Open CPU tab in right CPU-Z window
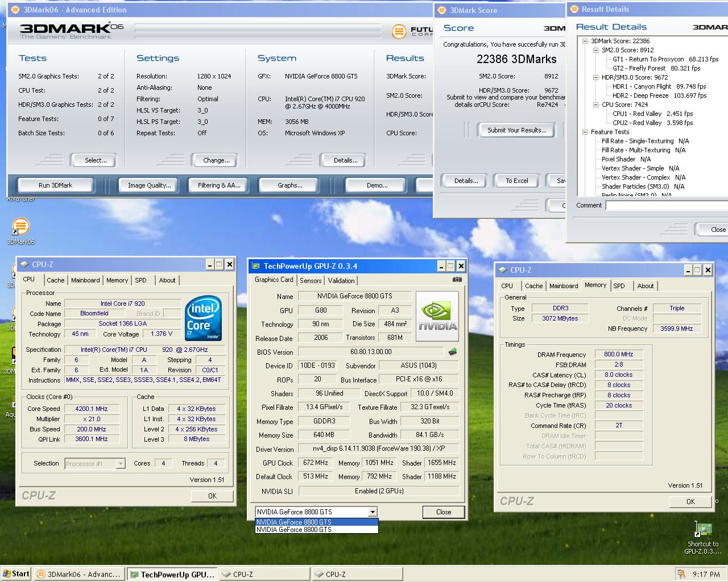The height and width of the screenshot is (582, 728). pos(507,286)
